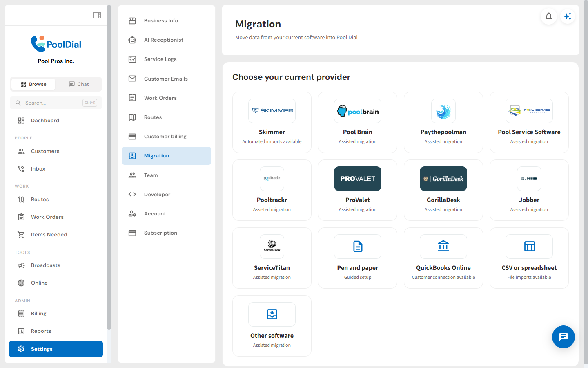Select the Jobber logo
The height and width of the screenshot is (368, 588).
click(x=529, y=179)
